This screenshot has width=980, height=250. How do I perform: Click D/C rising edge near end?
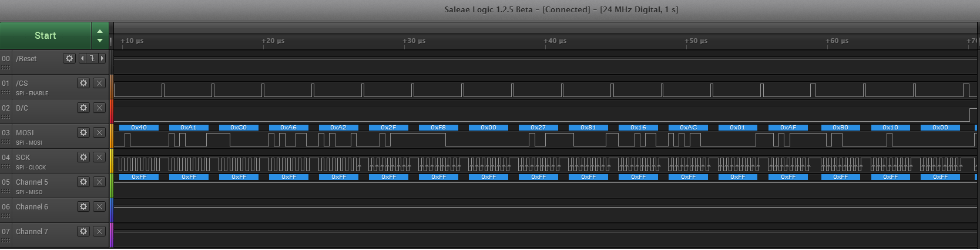coord(969,114)
